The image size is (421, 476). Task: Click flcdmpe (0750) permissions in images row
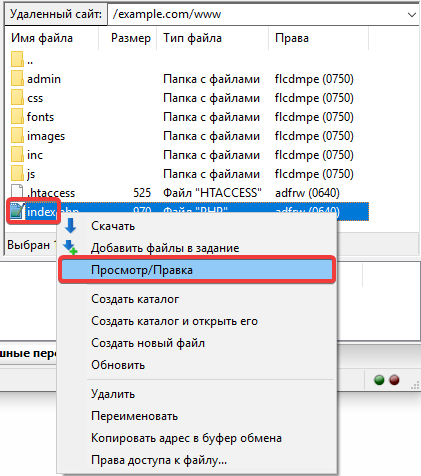[x=314, y=136]
